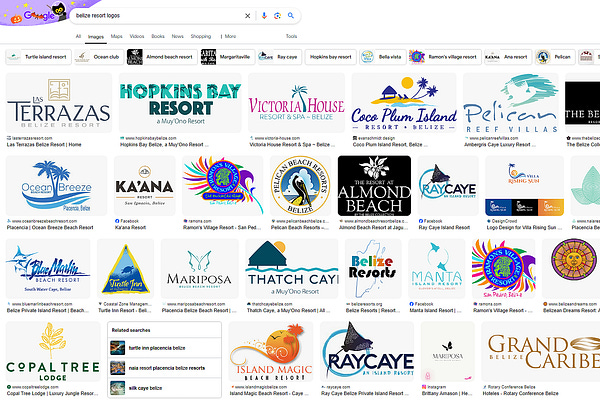Open Villa Rising Sun logo design image
Viewport: 600px width, 400px height.
524,186
